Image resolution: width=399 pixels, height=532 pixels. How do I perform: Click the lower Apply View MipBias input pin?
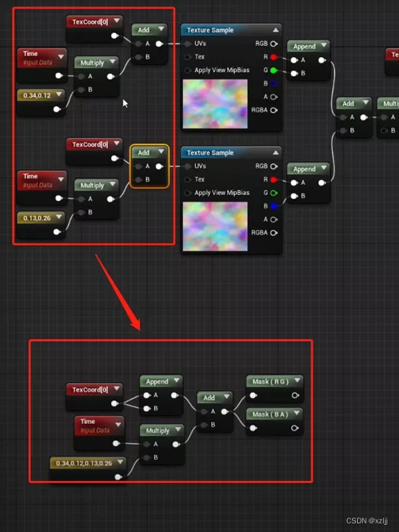(x=188, y=193)
